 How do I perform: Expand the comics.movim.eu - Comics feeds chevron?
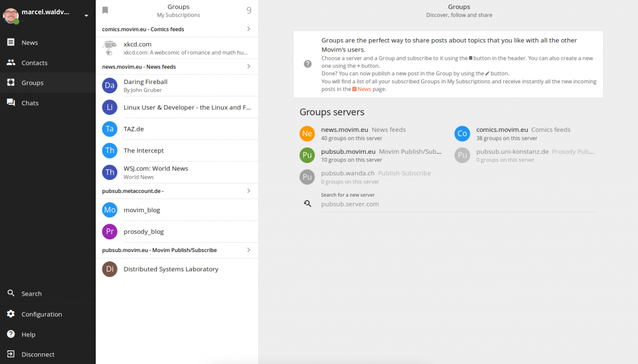tap(249, 29)
